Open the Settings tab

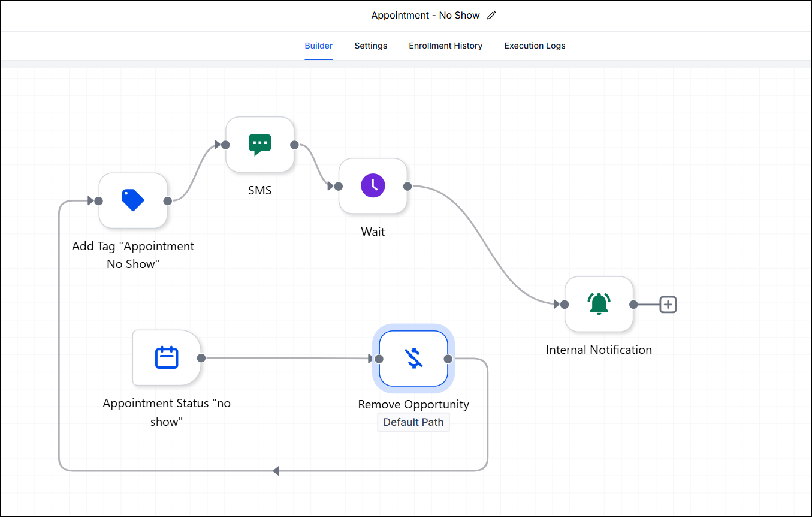pyautogui.click(x=371, y=46)
